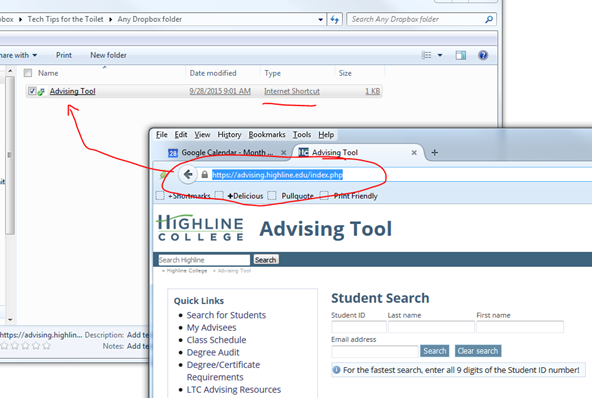Click the Advising Tool shortcut file icon
The width and height of the screenshot is (592, 398).
(x=41, y=91)
